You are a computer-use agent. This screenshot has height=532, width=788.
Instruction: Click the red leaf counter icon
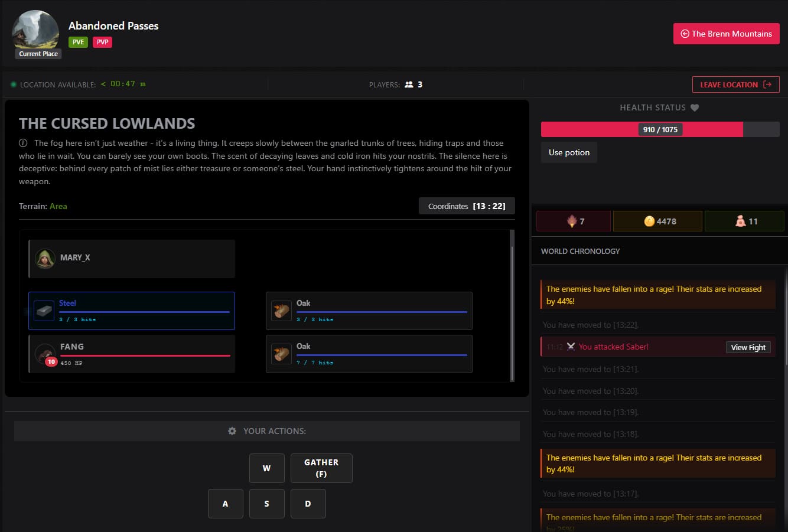(572, 221)
